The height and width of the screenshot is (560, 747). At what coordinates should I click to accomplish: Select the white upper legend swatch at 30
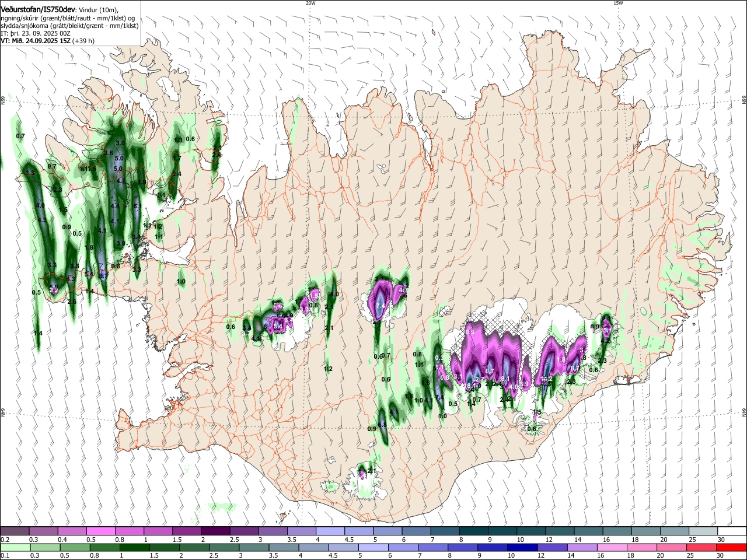coord(731,531)
